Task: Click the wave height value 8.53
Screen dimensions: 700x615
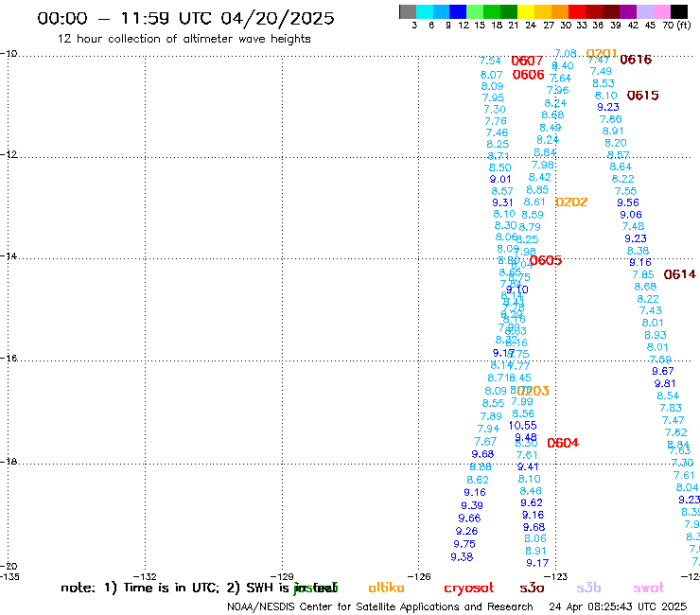Action: coord(604,83)
